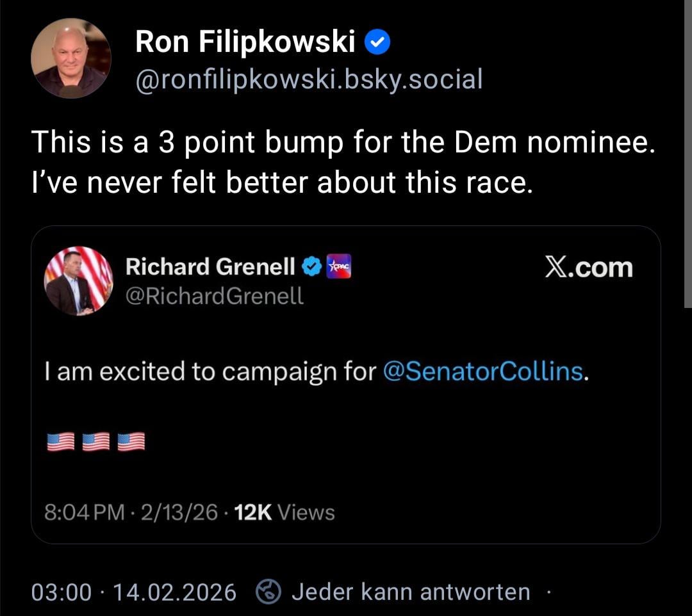692x616 pixels.
Task: Click the X.com logo in quoted post
Action: click(x=588, y=267)
